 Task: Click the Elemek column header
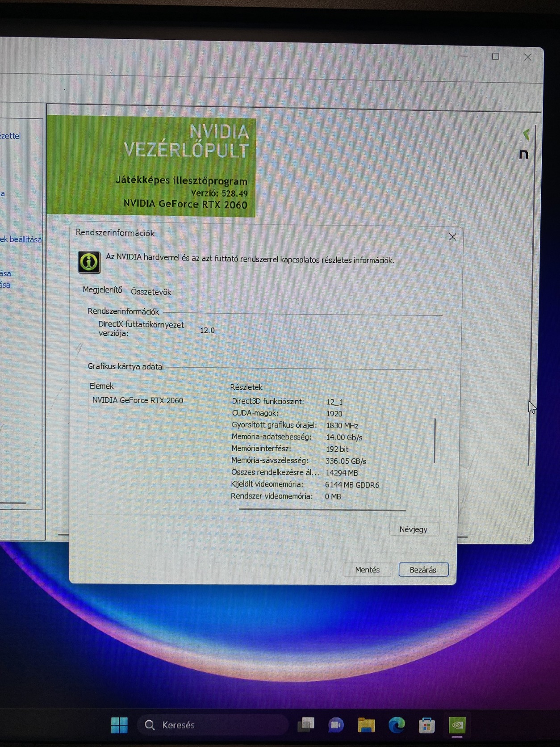tap(102, 386)
